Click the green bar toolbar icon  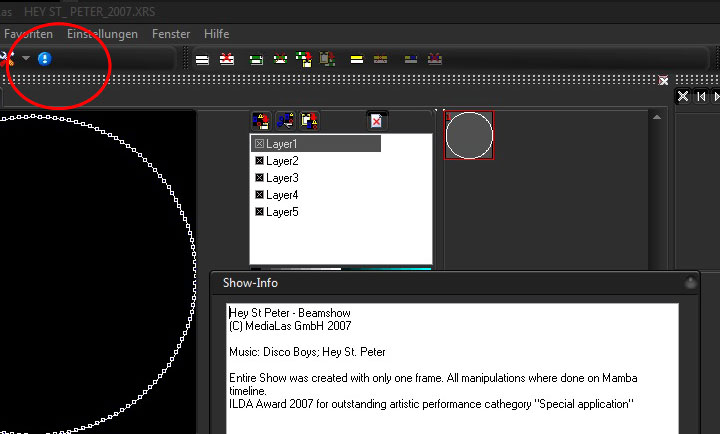click(x=256, y=59)
